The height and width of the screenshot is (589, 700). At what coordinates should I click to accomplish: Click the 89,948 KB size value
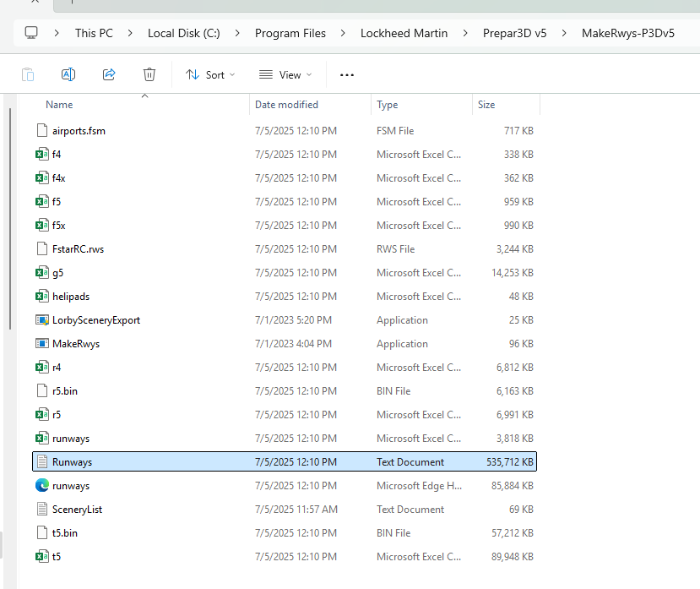pos(513,556)
